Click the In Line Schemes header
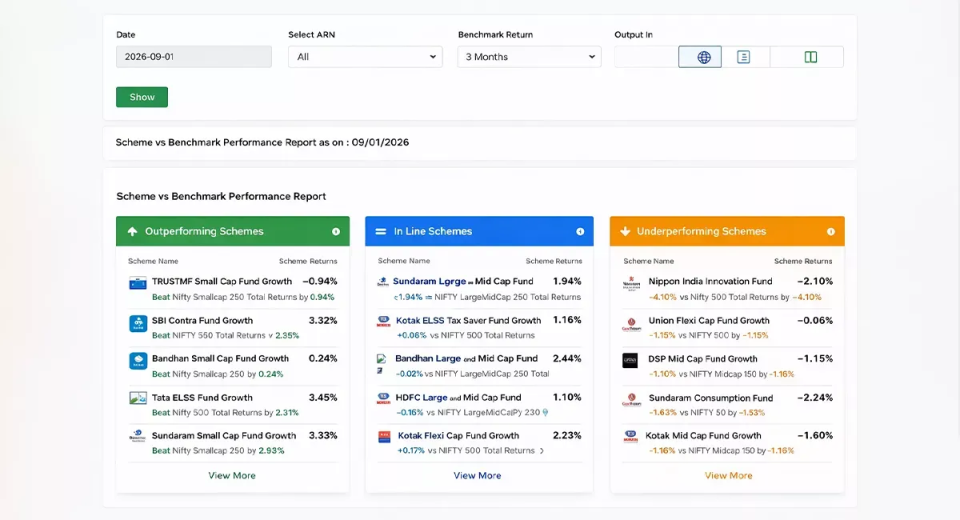The image size is (960, 520). [479, 231]
